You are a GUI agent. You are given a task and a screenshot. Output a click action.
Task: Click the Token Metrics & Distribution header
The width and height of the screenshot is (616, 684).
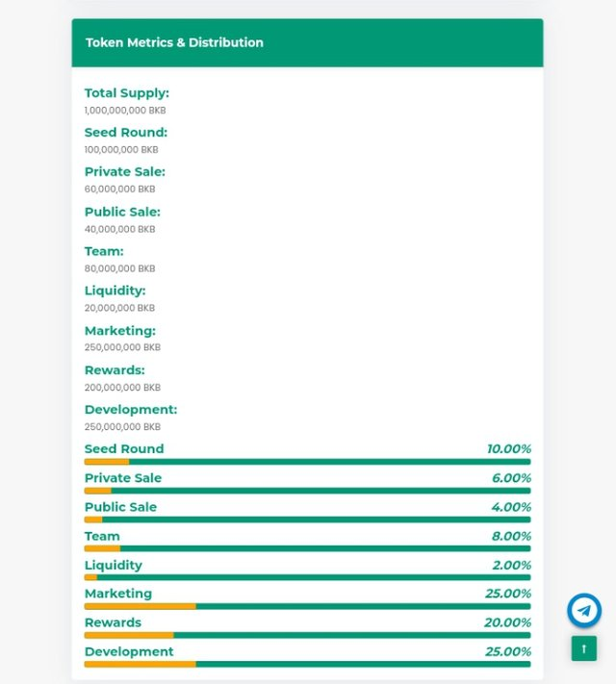[174, 42]
